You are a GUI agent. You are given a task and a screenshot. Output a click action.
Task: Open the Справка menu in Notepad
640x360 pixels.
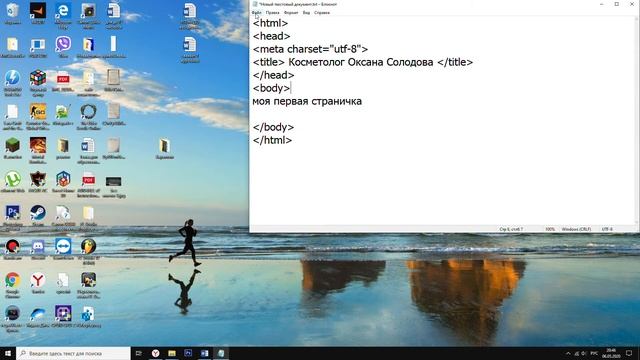(x=322, y=13)
